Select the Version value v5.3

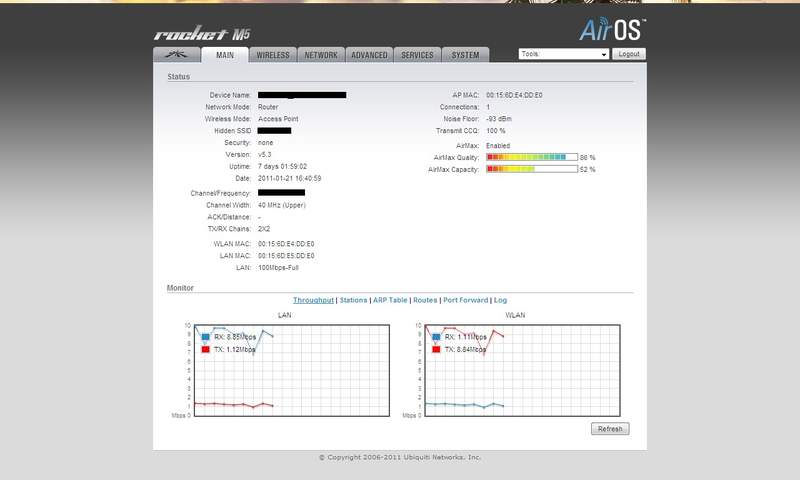click(265, 155)
